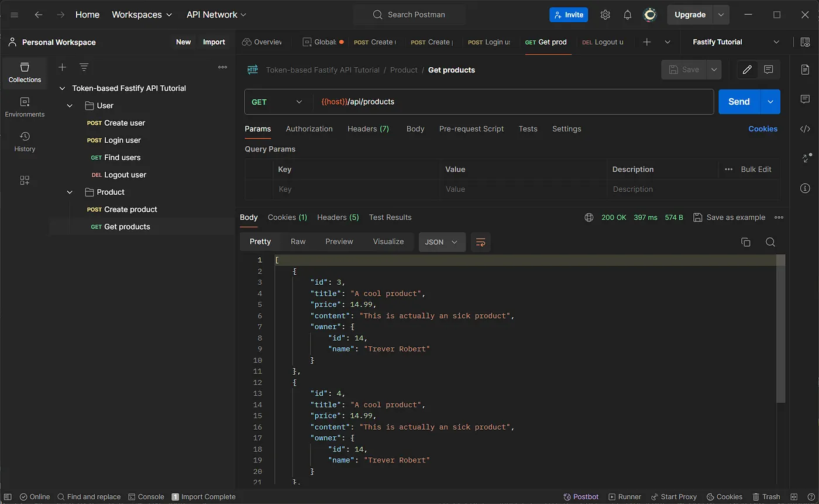Open the notifications bell
The image size is (819, 504).
click(627, 15)
